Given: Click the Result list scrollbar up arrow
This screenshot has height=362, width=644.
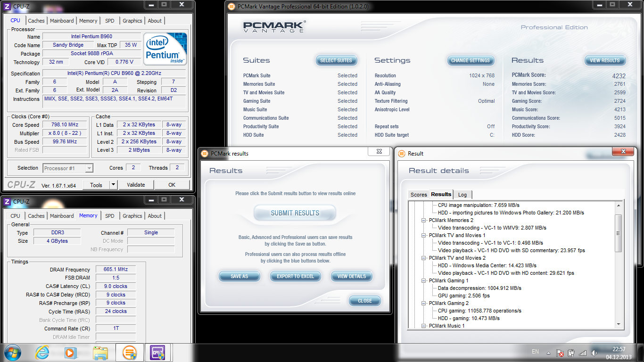Looking at the screenshot, I should coord(618,205).
